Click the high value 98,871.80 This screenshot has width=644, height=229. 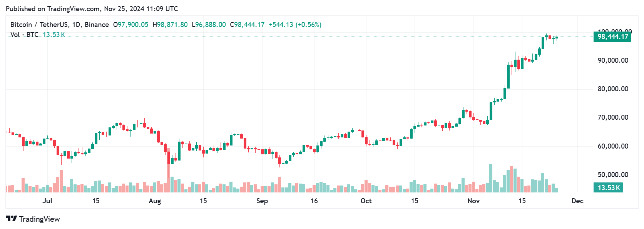(x=172, y=25)
